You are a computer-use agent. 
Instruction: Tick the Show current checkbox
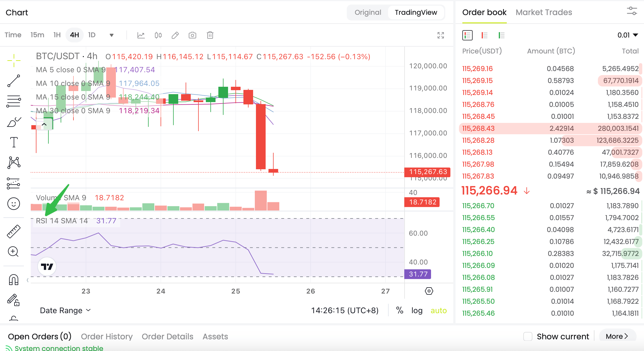click(528, 336)
